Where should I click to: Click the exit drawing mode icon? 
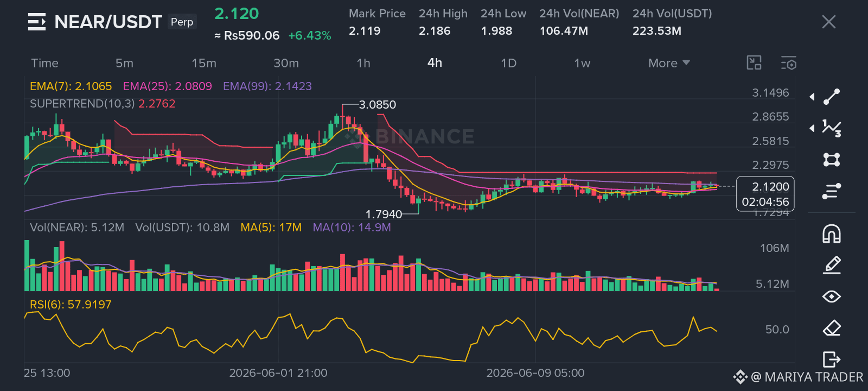832,360
